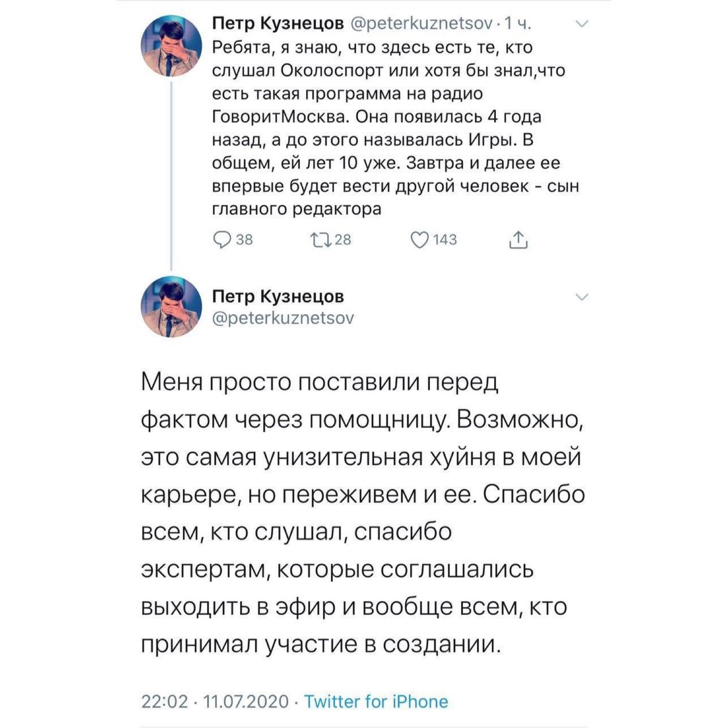This screenshot has width=728, height=728.
Task: Open Петр Кузнецов name in top tweet
Action: (x=278, y=23)
